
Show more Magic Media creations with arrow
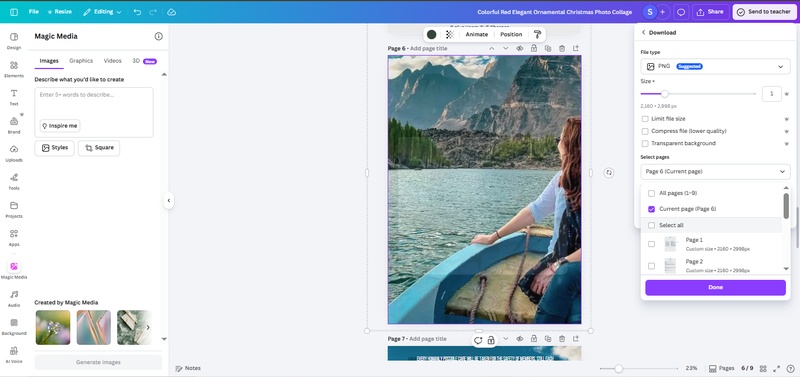(x=148, y=328)
